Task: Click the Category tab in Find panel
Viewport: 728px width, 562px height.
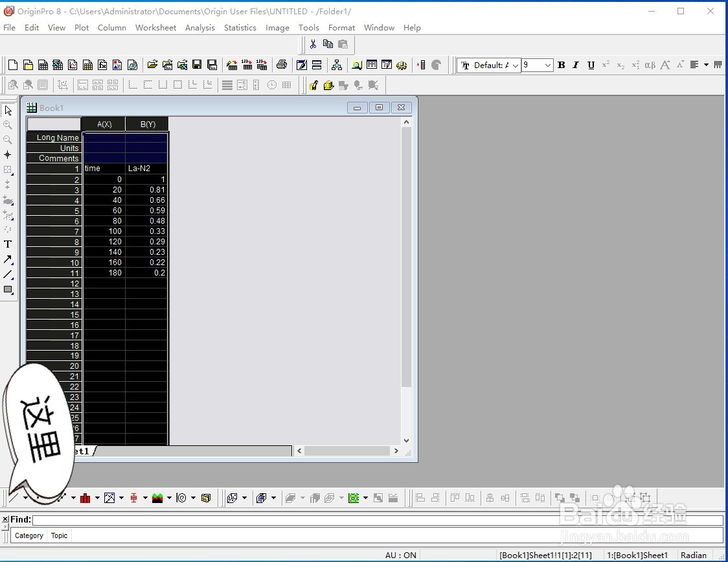Action: coord(28,535)
